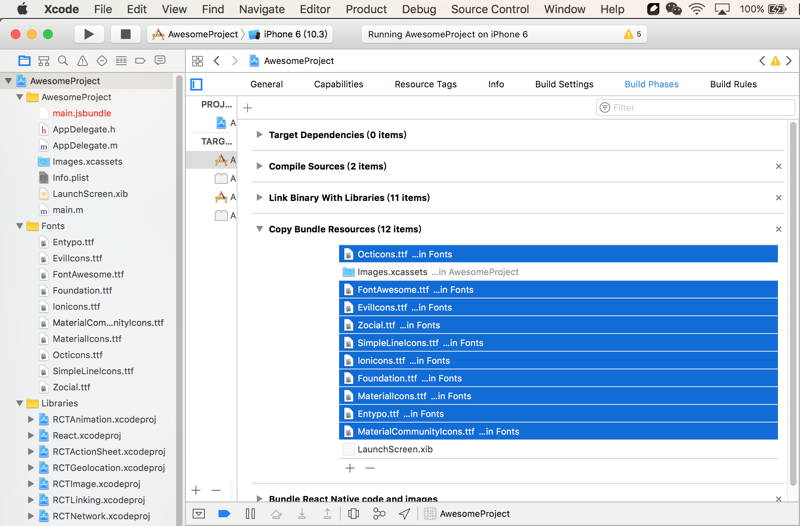Select the AwesomeProject scheme
Screen dimensions: 800x526
[195, 34]
